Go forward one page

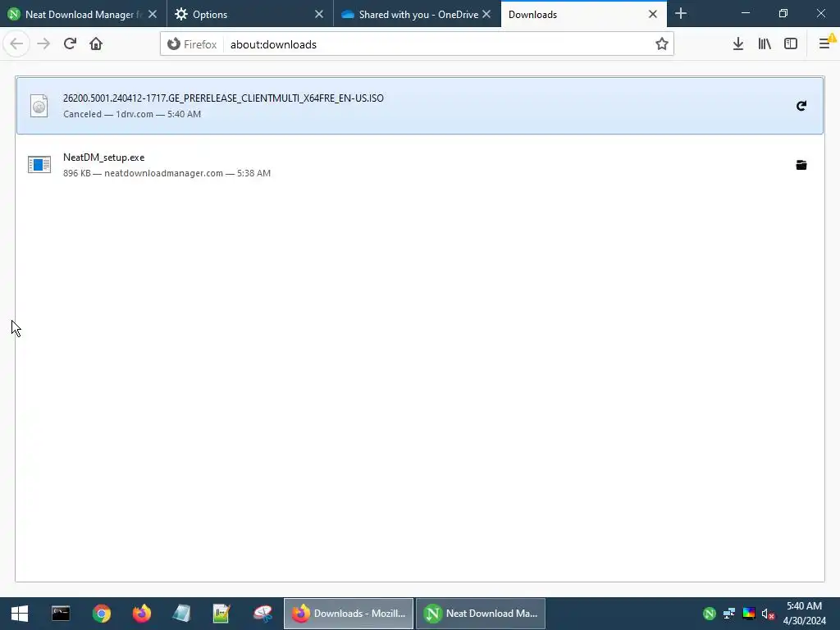coord(43,44)
